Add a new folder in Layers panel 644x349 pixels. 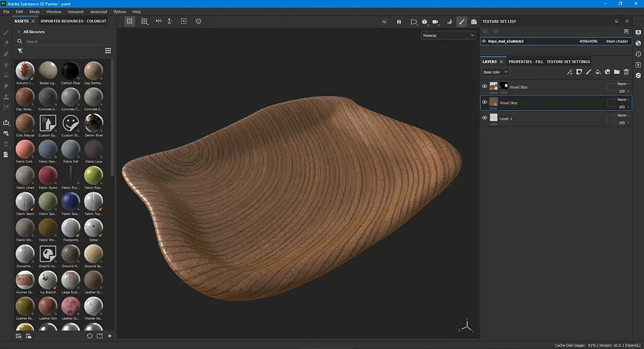pyautogui.click(x=617, y=72)
